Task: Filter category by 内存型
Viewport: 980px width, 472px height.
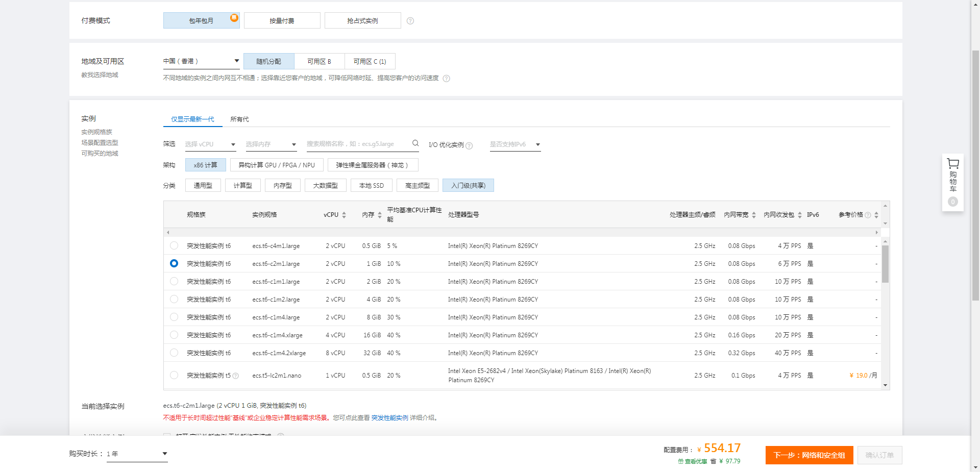Action: click(x=282, y=185)
